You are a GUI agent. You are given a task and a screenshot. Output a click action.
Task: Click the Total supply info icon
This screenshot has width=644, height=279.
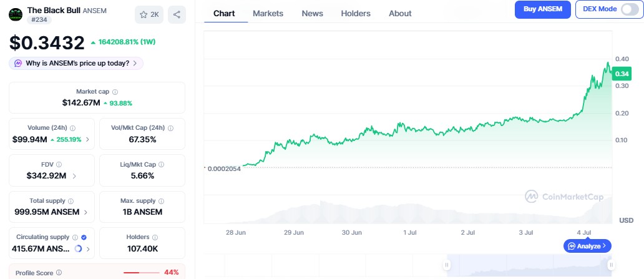click(x=71, y=201)
